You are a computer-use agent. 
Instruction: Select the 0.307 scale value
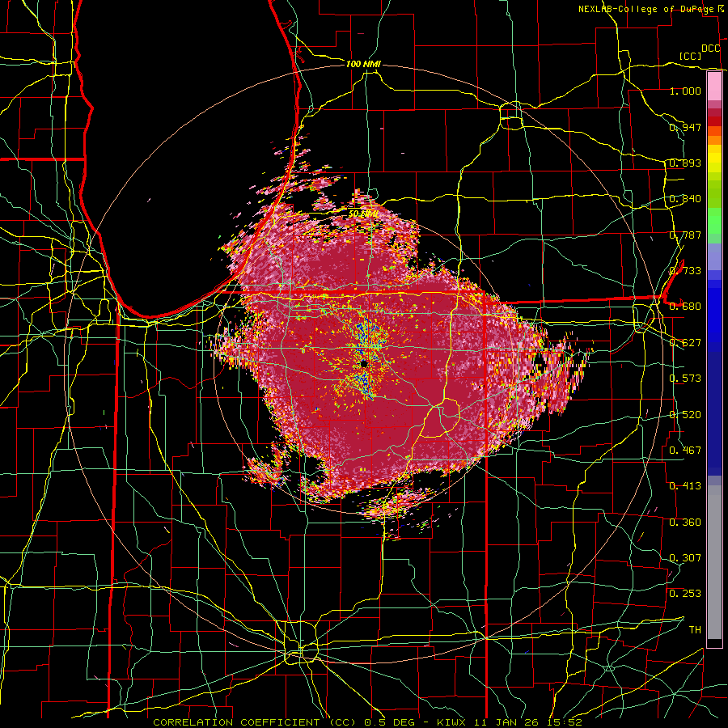tap(685, 558)
